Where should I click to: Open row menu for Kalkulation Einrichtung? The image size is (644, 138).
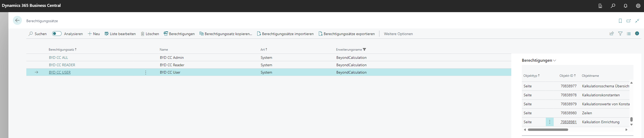click(550, 122)
